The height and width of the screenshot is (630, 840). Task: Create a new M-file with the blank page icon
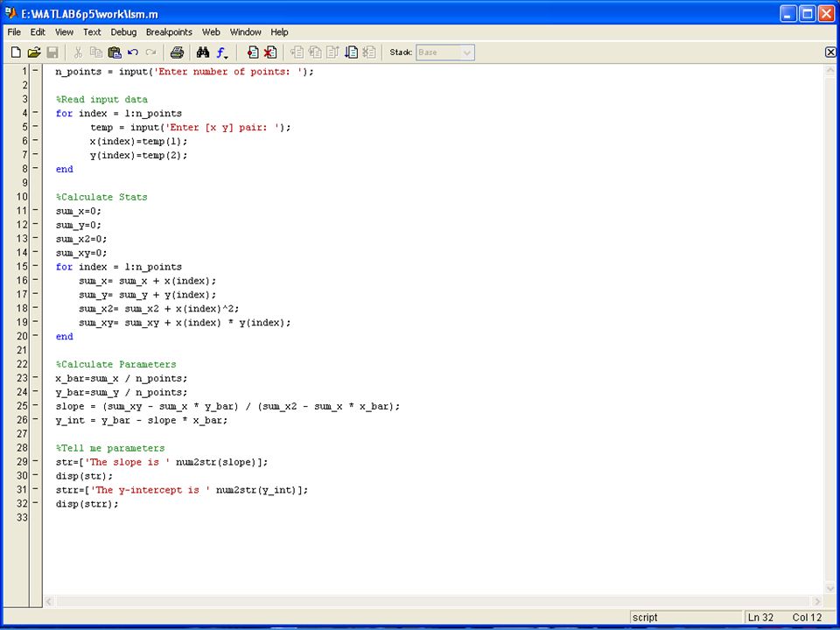(x=16, y=52)
